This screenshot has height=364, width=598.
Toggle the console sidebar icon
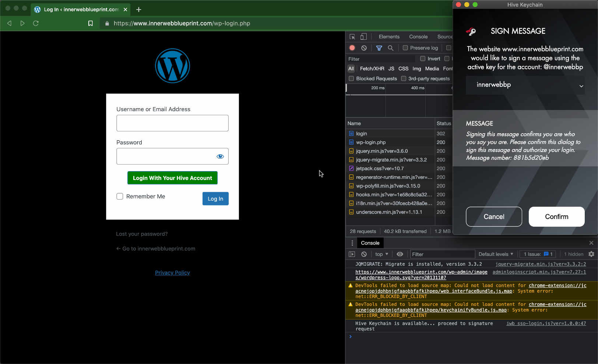[352, 254]
